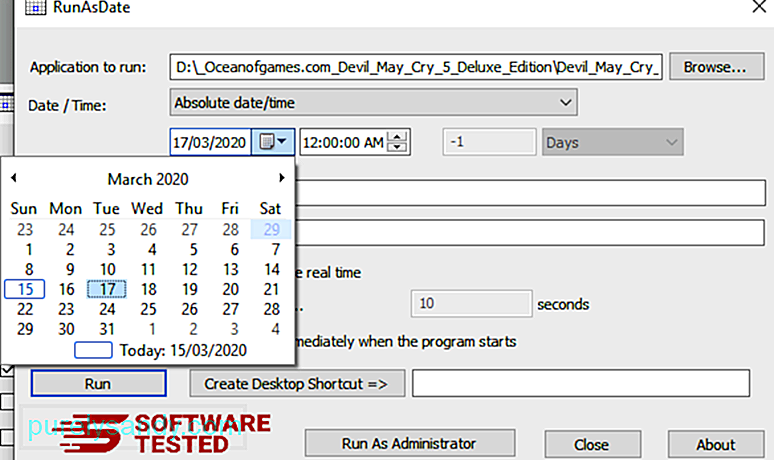Select Today: 15/03/2020 in calendar

coord(160,350)
